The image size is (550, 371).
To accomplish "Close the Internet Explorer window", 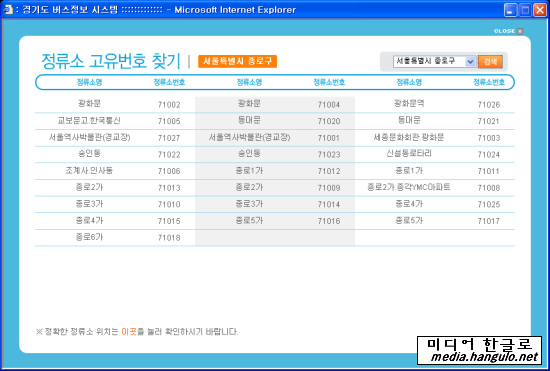I will click(540, 10).
